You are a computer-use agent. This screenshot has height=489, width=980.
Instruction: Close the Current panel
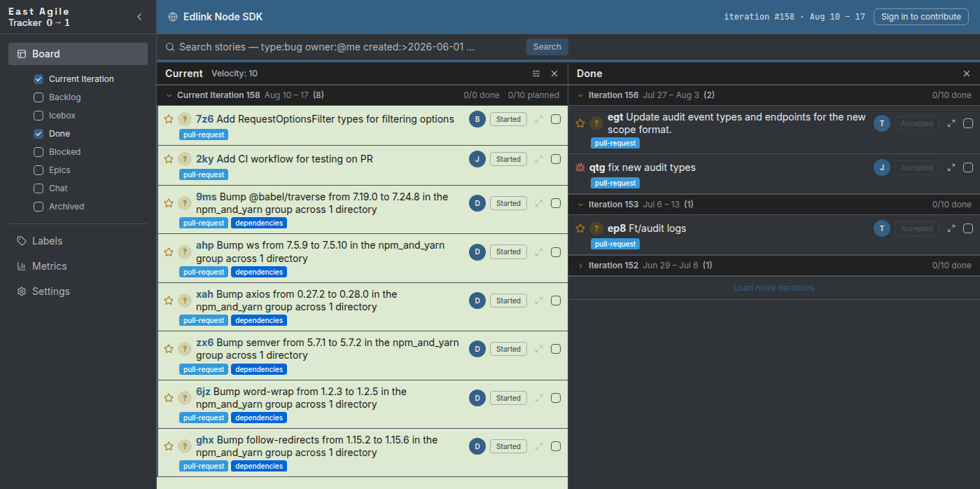point(554,74)
